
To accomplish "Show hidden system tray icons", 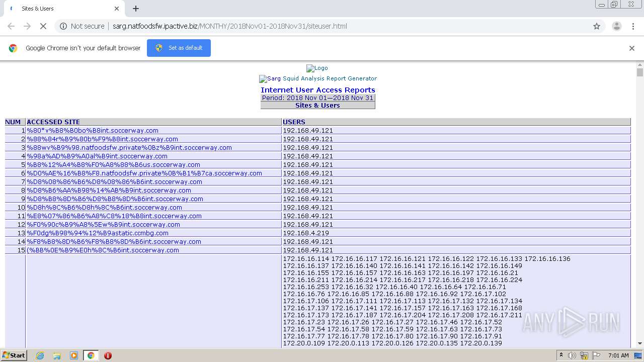I will pos(561,355).
